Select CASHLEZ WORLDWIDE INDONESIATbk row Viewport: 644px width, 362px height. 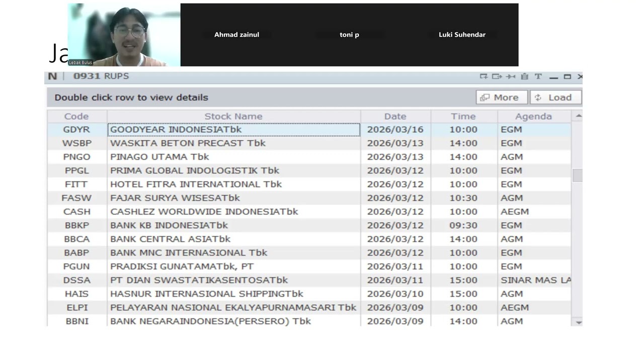tap(233, 212)
